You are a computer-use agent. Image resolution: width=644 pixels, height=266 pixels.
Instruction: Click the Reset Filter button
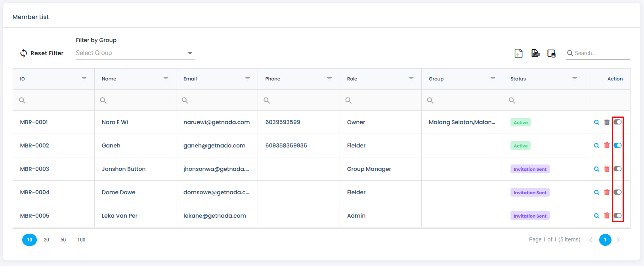[42, 53]
